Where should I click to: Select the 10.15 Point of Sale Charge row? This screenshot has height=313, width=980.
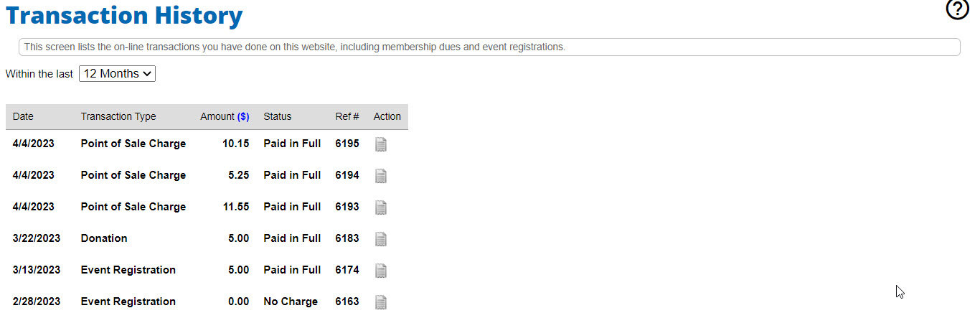(207, 144)
